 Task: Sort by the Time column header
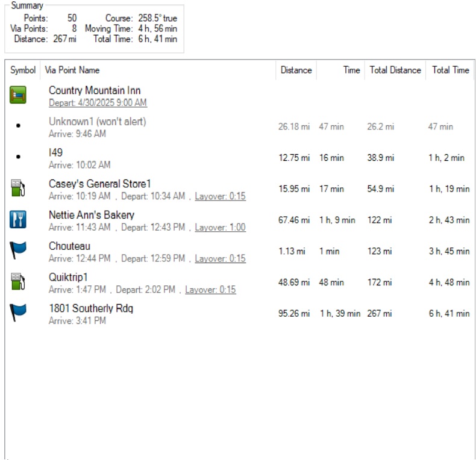(340, 70)
